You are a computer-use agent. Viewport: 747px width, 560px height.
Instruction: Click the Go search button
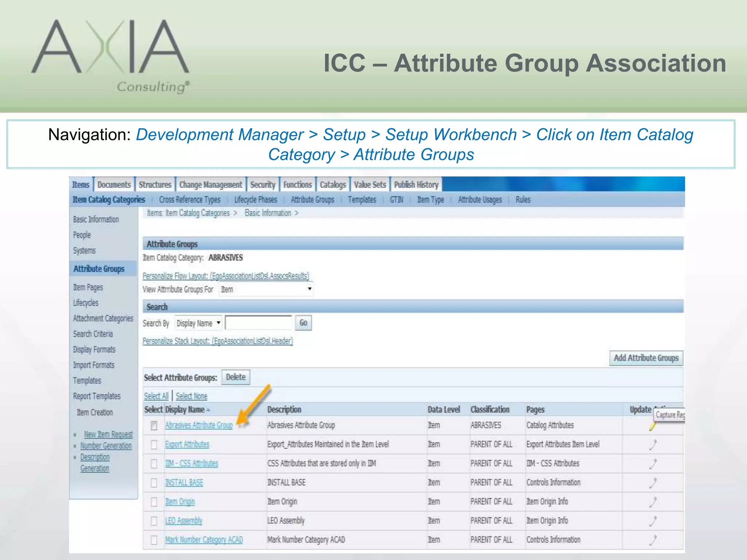303,323
